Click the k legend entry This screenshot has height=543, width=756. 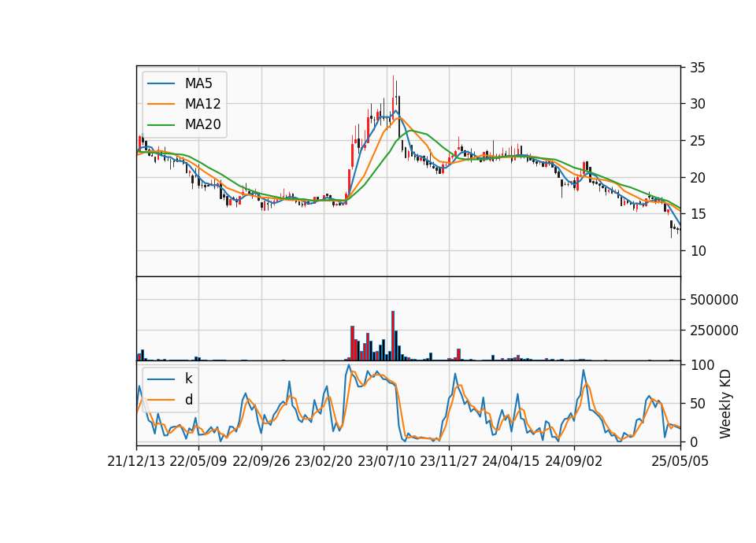[x=188, y=379]
